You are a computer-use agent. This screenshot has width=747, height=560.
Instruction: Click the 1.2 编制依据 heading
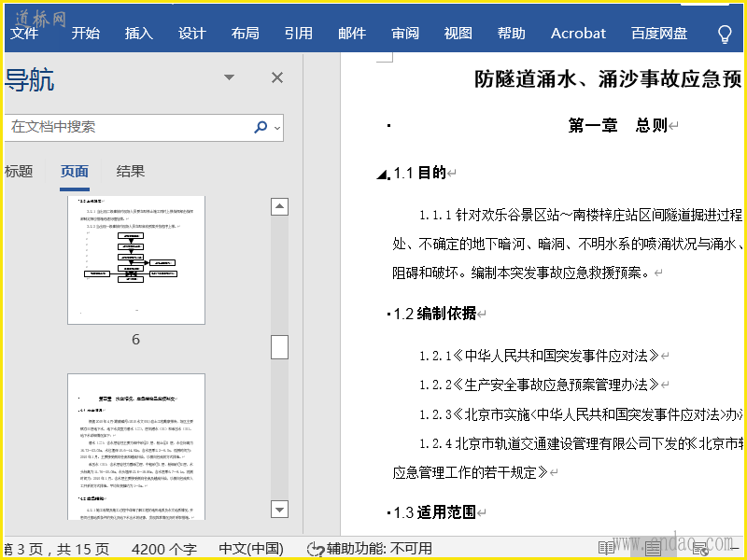coord(434,314)
